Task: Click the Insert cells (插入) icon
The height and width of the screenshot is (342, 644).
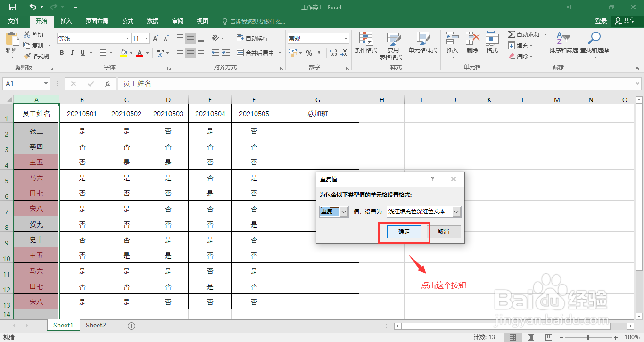Action: click(x=453, y=39)
